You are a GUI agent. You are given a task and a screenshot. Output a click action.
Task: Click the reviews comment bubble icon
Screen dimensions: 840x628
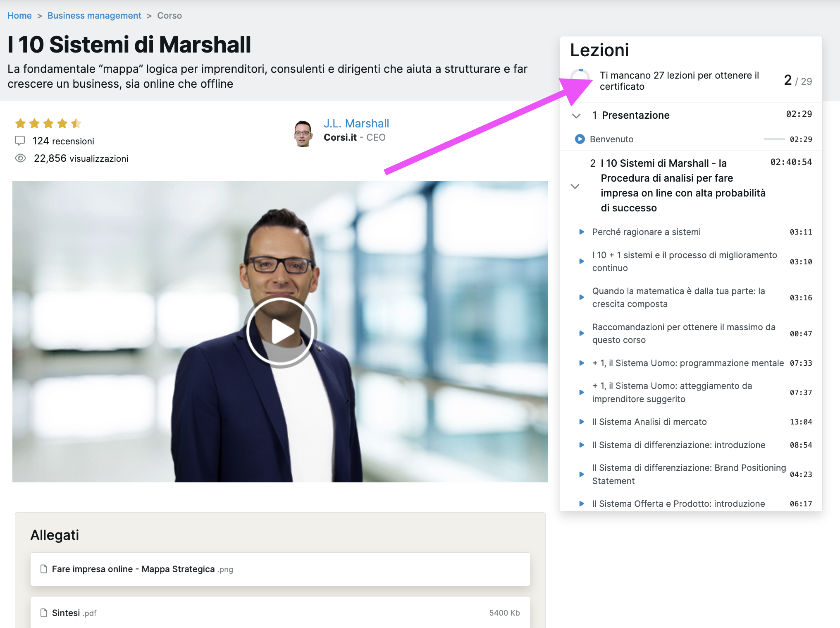point(20,141)
